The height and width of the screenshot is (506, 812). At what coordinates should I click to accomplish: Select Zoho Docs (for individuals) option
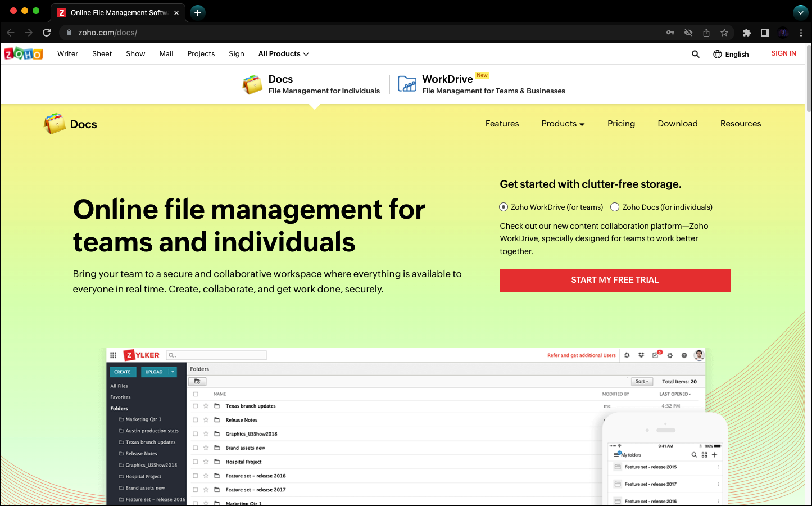tap(615, 207)
